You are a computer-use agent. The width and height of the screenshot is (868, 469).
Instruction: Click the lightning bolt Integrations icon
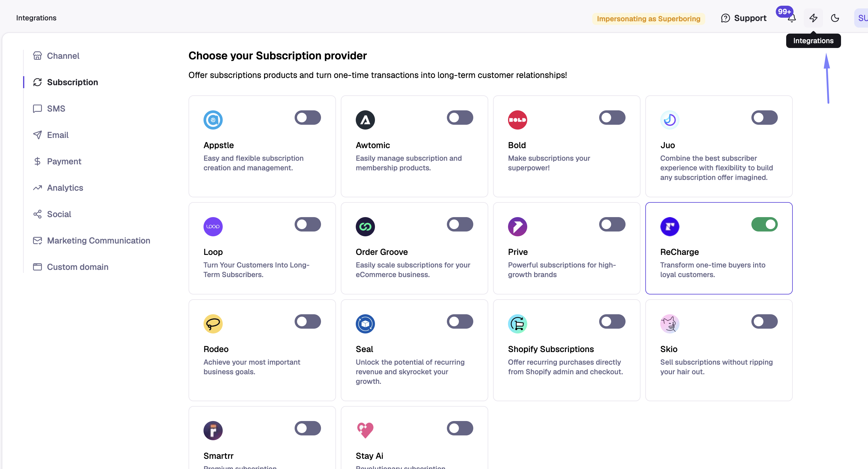pos(813,18)
